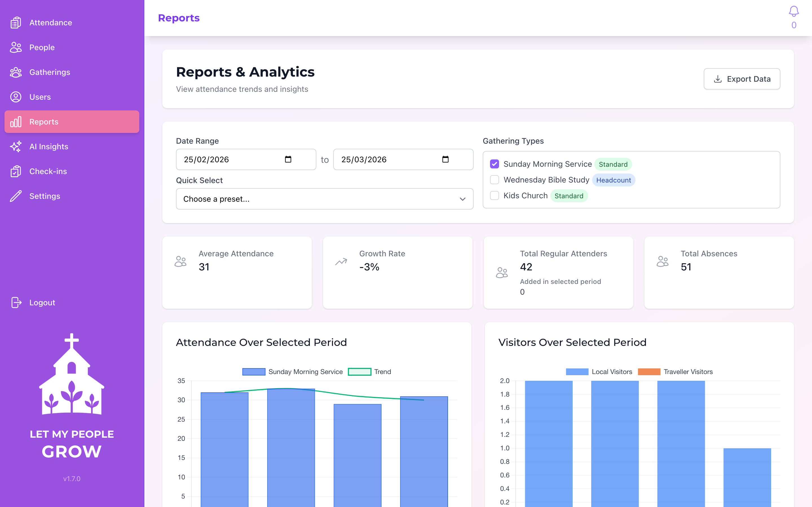Select the AI Insights sparkle icon
The height and width of the screenshot is (507, 812).
click(16, 146)
